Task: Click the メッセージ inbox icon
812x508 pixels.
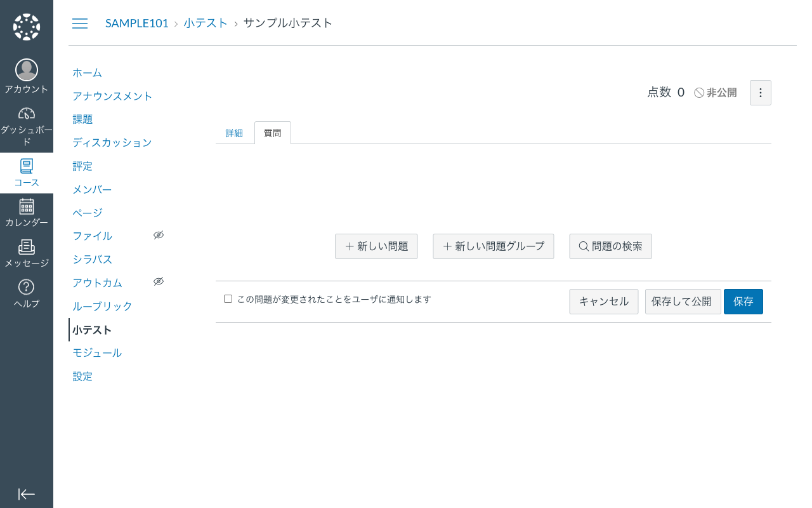Action: 26,248
